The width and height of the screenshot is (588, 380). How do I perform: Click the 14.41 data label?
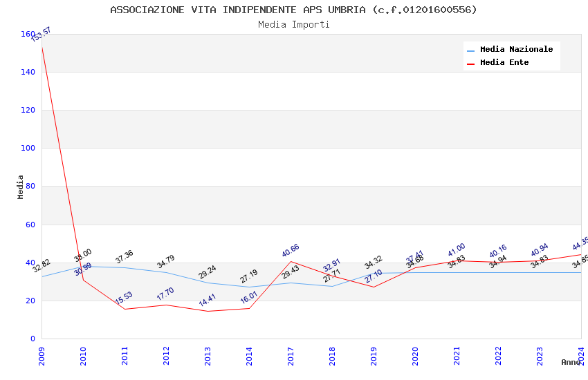coord(208,301)
